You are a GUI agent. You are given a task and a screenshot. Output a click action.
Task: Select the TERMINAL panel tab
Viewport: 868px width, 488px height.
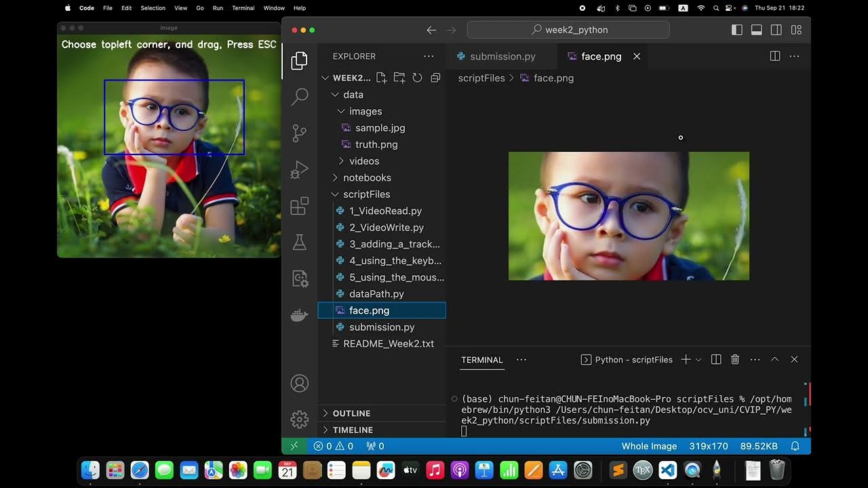click(x=482, y=360)
